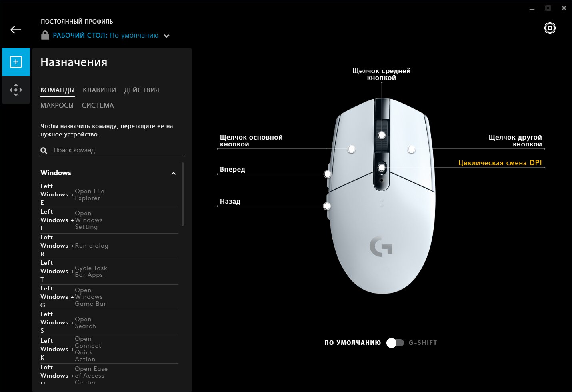Screen dimensions: 572x392
Task: Click the commands list scrollbar
Action: coord(183,194)
